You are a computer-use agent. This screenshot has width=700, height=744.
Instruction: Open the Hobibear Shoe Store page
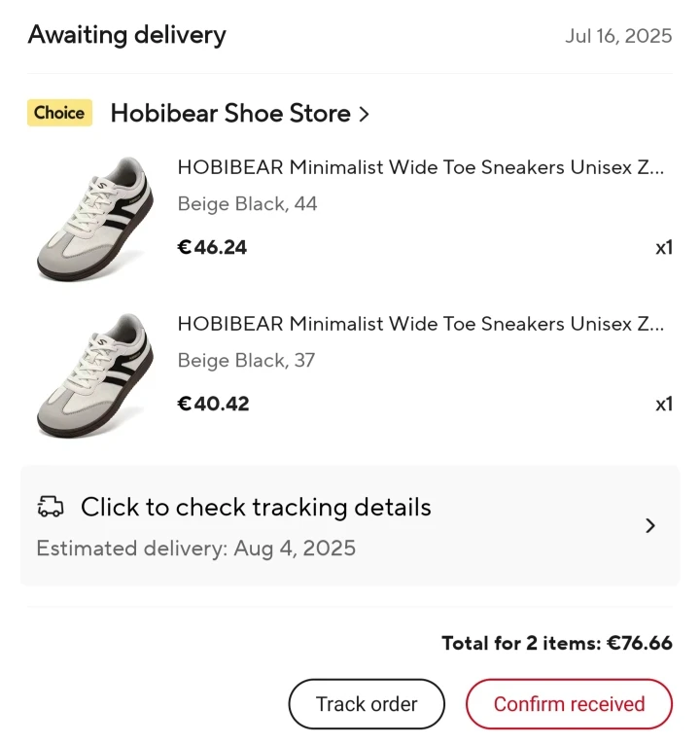click(x=229, y=113)
